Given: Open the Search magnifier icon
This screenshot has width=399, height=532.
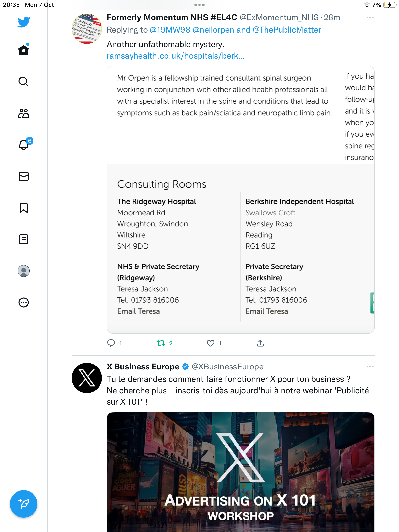Looking at the screenshot, I should click(x=24, y=82).
